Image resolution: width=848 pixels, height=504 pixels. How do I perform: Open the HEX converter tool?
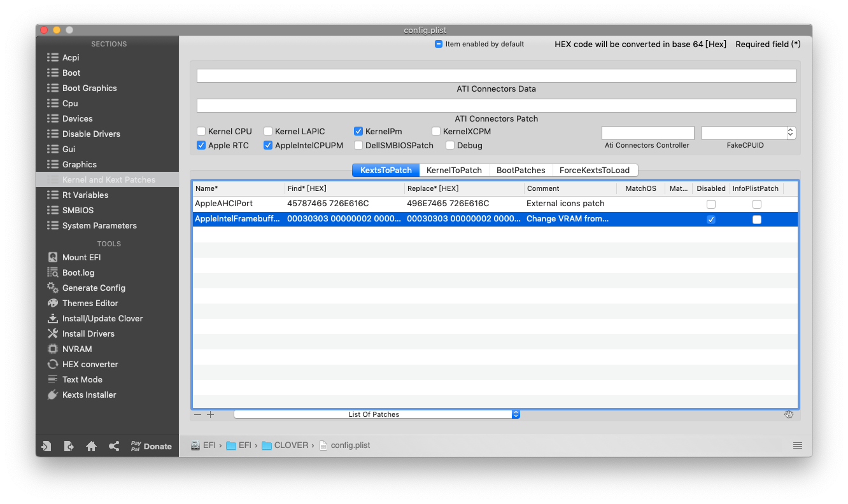90,364
